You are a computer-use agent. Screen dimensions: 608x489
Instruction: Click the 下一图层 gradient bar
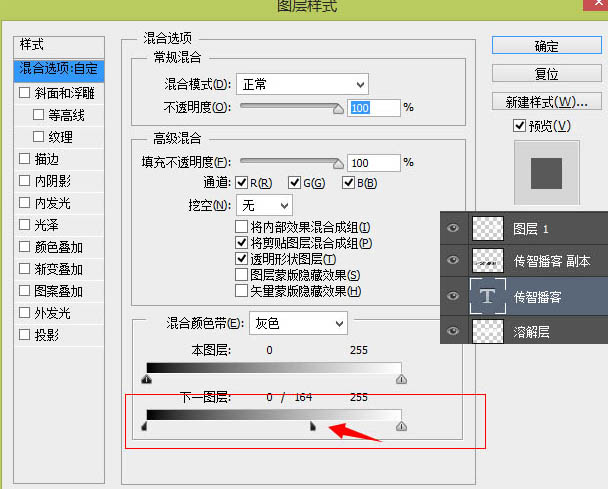[x=274, y=415]
